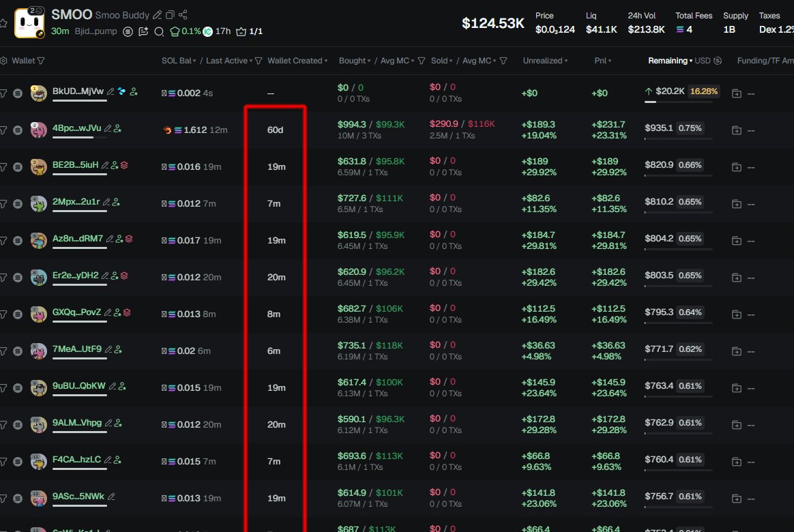
Task: Toggle the USD currency switch beside Remaining
Action: [x=717, y=61]
